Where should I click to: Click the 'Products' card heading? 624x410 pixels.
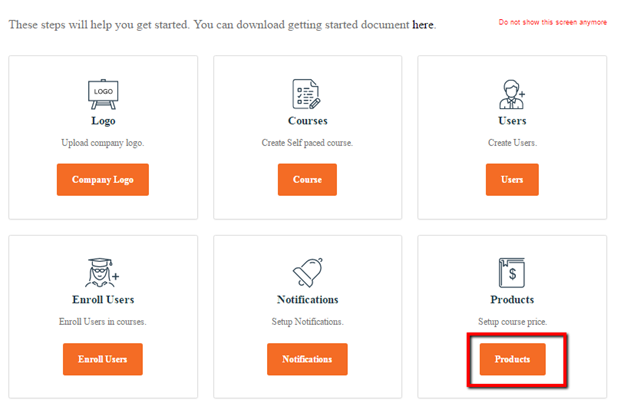[512, 299]
